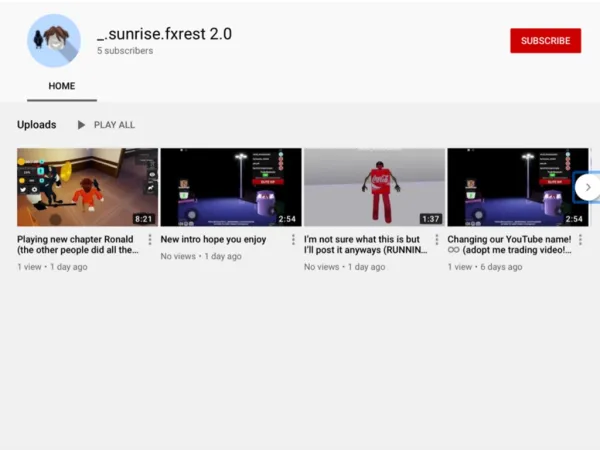Screen dimensions: 600x450
Task: Click the 'I'm not sure what this is' title
Action: click(365, 245)
